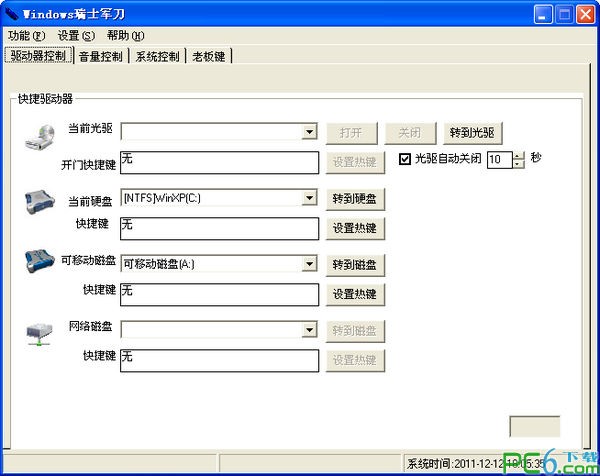Increase auto-close seconds with up arrow
The image size is (600, 476).
pyautogui.click(x=518, y=155)
